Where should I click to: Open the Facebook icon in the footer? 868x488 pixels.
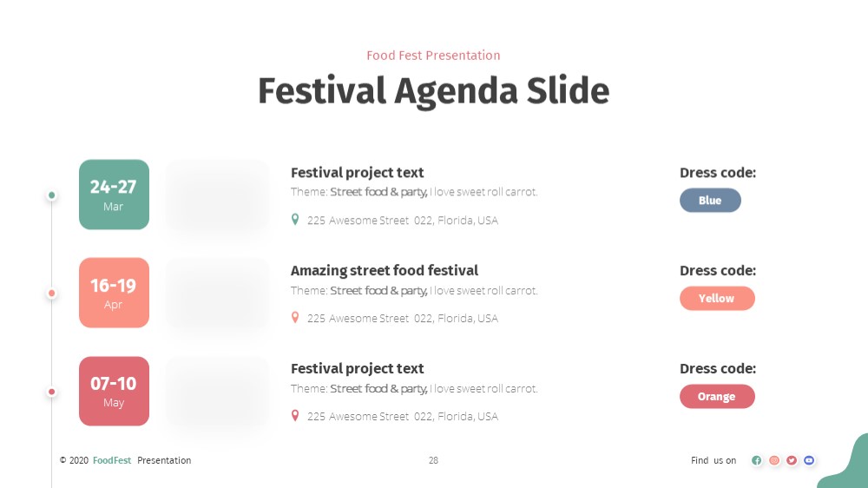756,460
